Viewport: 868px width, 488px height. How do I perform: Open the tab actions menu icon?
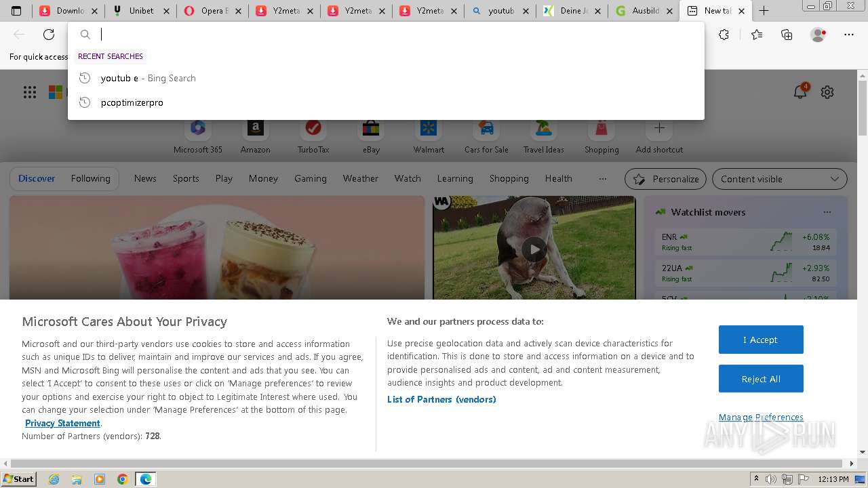16,11
